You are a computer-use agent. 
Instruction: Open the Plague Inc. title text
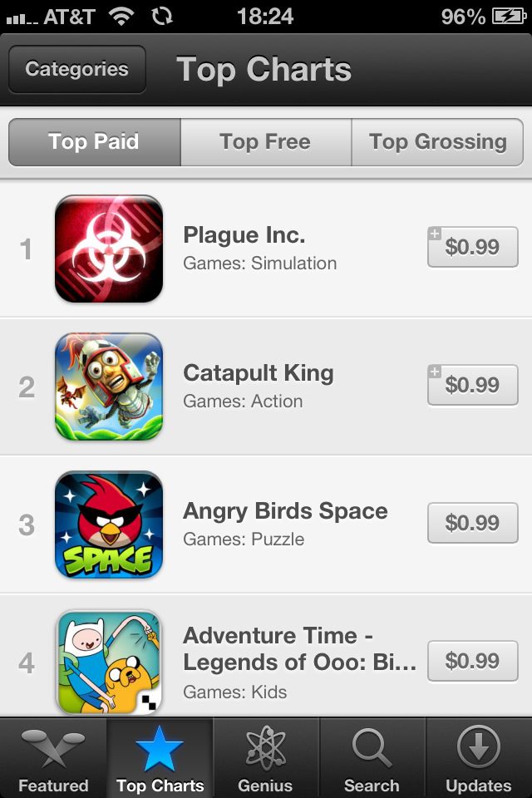coord(244,235)
